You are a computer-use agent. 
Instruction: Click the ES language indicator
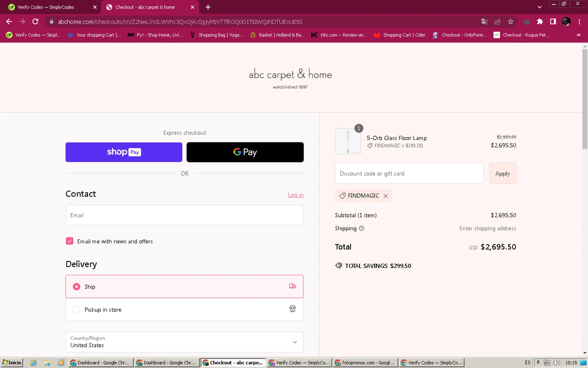[528, 363]
